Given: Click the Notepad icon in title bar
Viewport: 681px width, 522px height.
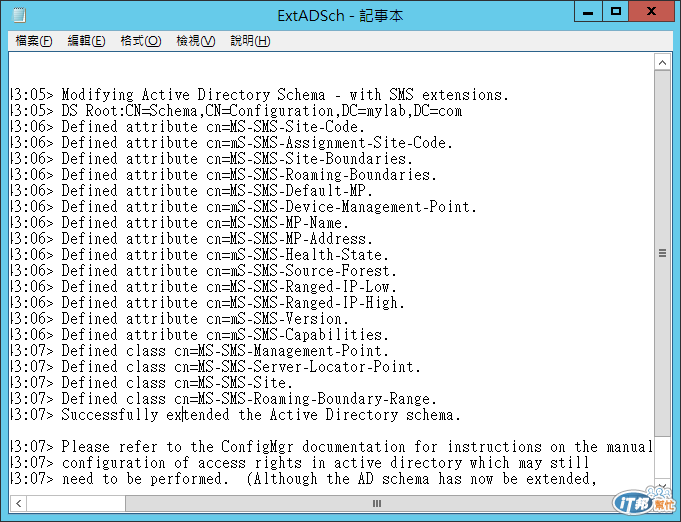Looking at the screenshot, I should (19, 15).
